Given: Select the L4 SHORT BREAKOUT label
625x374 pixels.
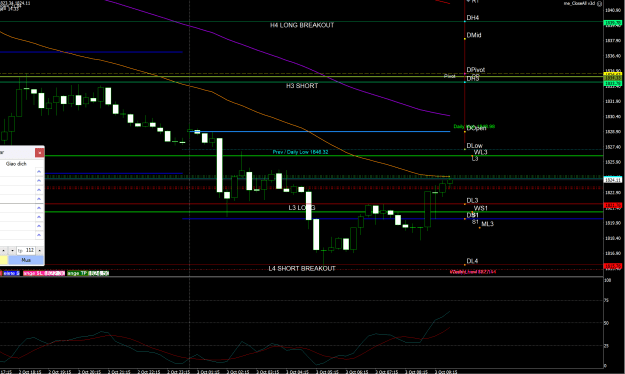Looking at the screenshot, I should coord(302,268).
